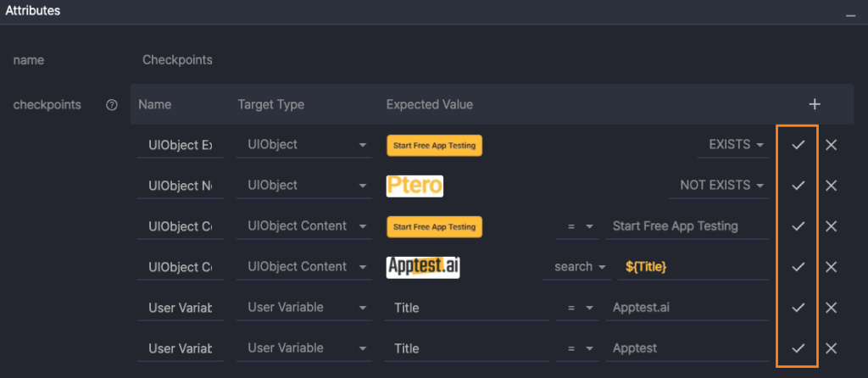Open the search operator dropdown

click(581, 267)
